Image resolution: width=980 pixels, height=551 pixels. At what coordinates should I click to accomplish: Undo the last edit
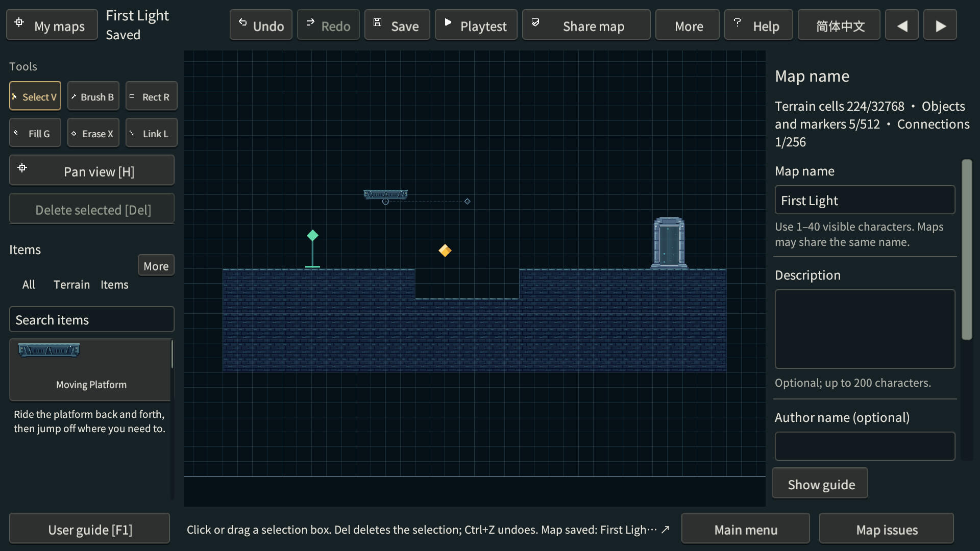click(261, 25)
